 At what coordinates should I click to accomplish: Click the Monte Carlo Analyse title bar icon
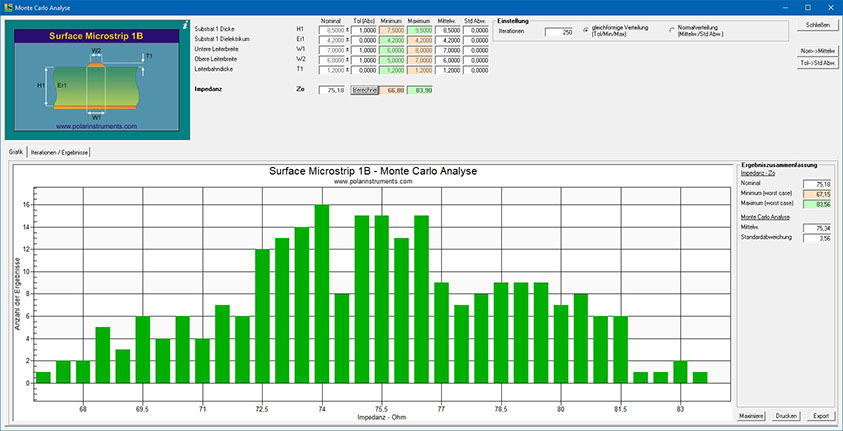(x=8, y=7)
